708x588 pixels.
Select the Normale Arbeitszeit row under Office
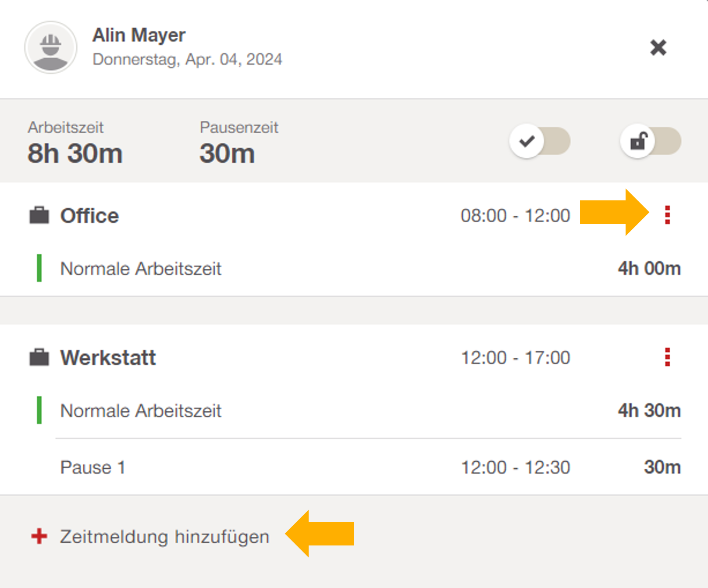141,269
